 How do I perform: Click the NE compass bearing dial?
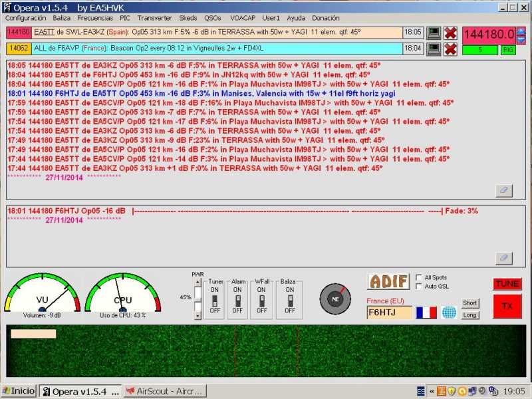335,299
